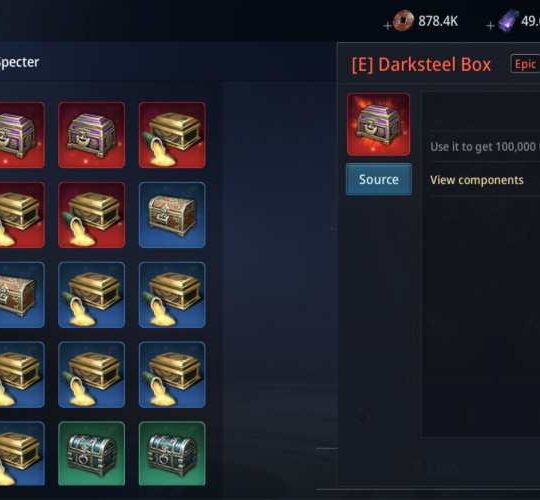Click the copper coin currency icon

pyautogui.click(x=403, y=20)
